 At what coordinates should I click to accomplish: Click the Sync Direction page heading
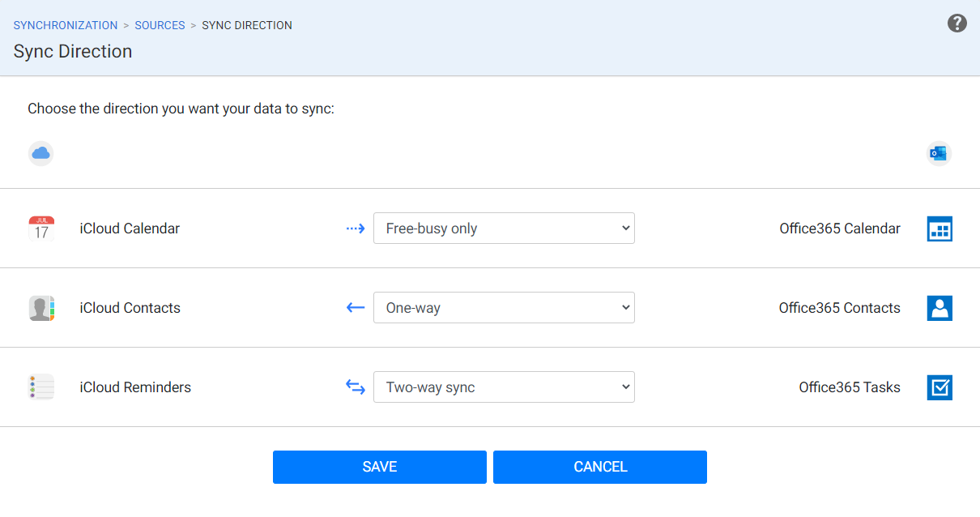73,51
